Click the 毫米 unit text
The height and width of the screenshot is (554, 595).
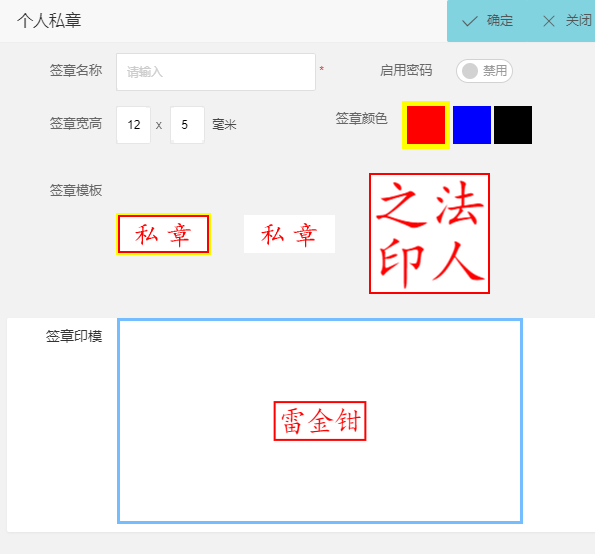point(224,124)
